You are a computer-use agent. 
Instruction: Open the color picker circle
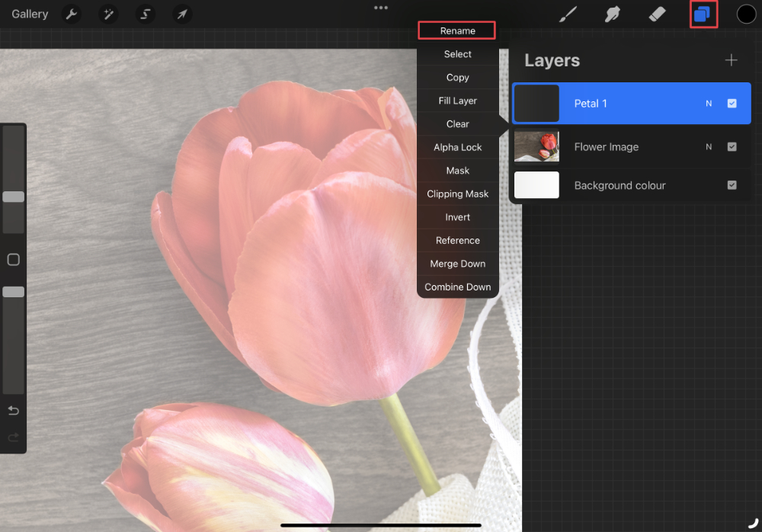point(743,14)
